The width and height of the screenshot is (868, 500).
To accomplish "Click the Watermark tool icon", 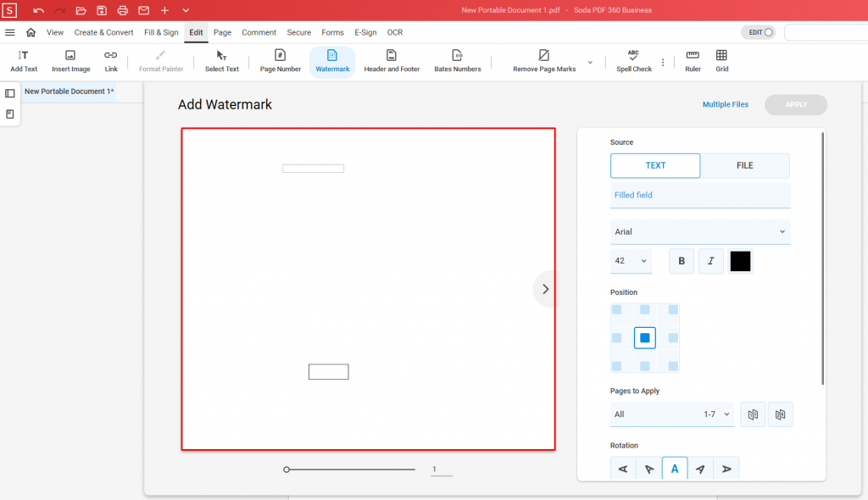I will 332,56.
